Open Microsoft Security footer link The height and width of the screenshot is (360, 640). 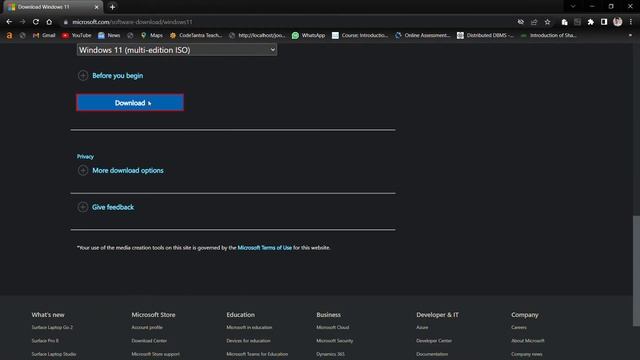tap(335, 341)
